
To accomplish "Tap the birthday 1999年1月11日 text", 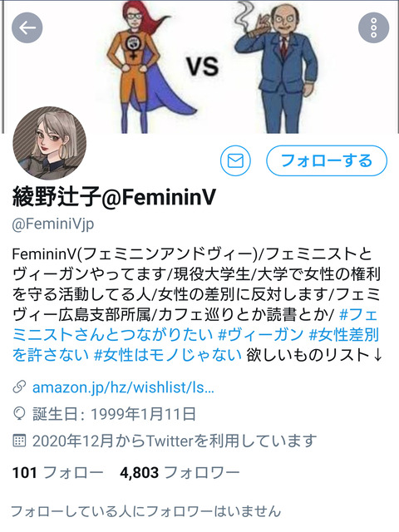I will (x=143, y=414).
